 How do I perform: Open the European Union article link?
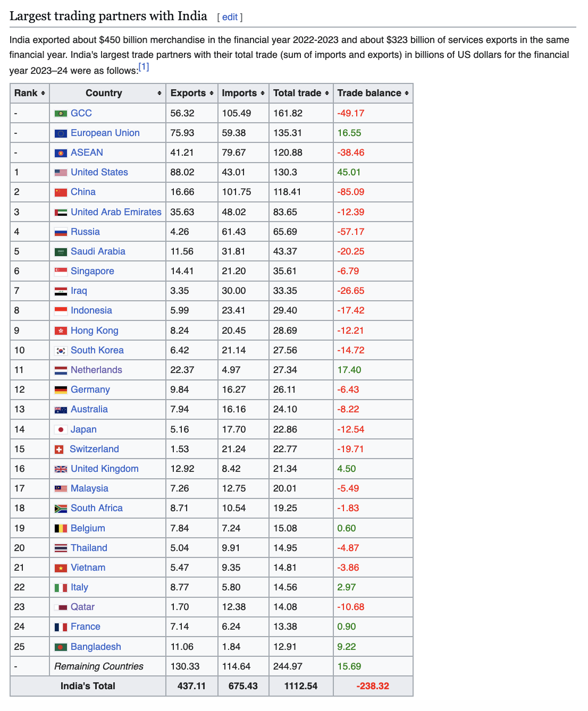pyautogui.click(x=105, y=133)
